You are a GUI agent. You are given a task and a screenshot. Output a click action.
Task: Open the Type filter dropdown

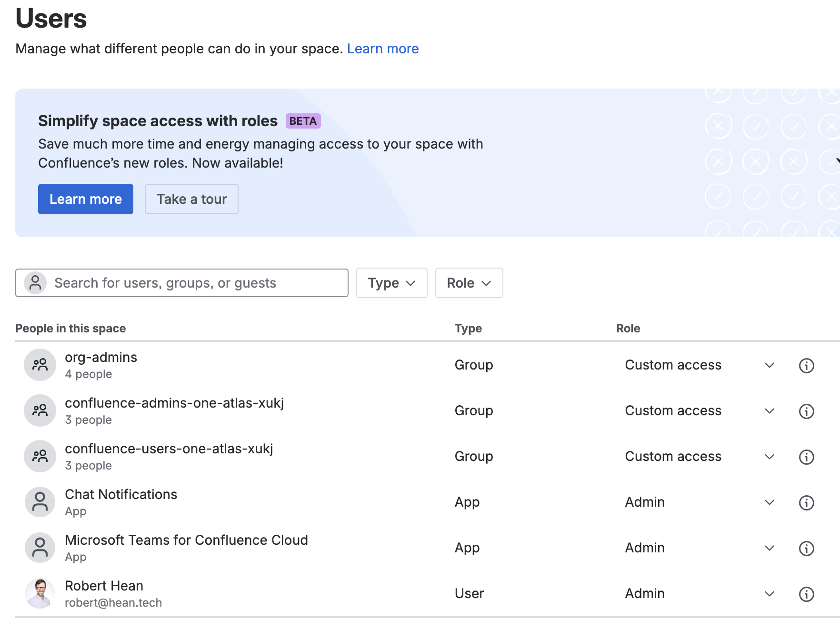coord(391,283)
